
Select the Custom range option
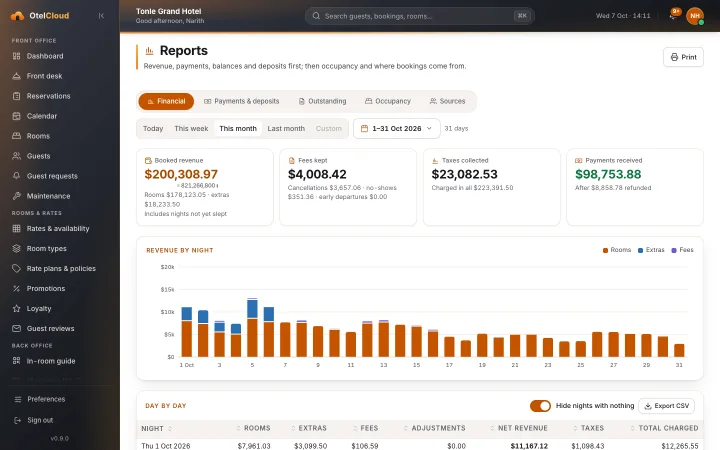pyautogui.click(x=329, y=129)
